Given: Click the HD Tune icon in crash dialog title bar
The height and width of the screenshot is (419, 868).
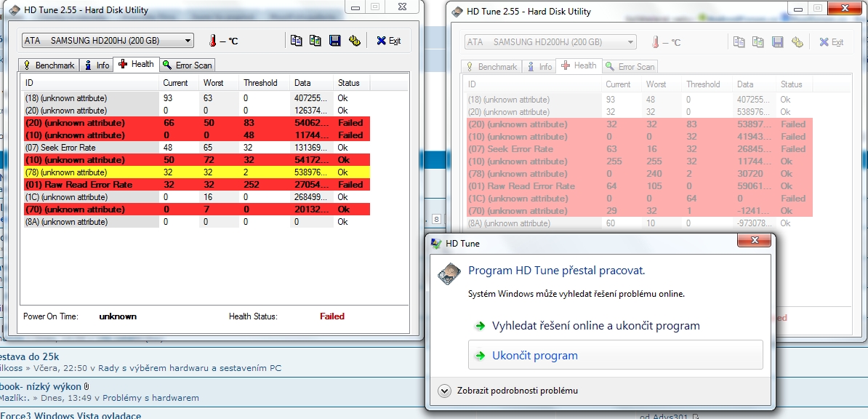Looking at the screenshot, I should coord(436,243).
